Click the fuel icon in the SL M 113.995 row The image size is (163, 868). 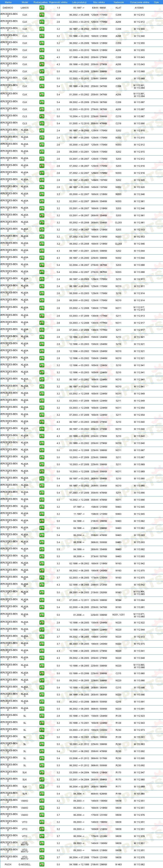tap(41, 758)
